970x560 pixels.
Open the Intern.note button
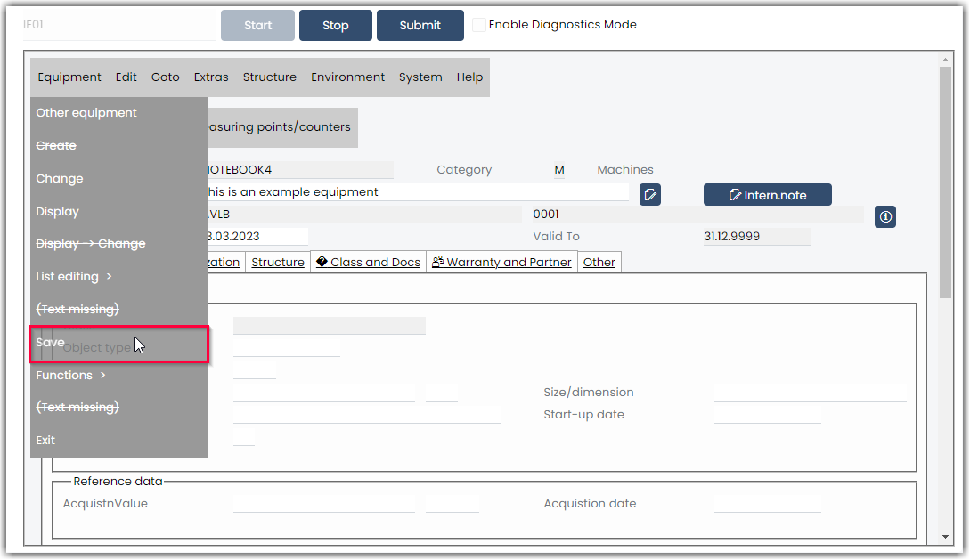pos(767,195)
